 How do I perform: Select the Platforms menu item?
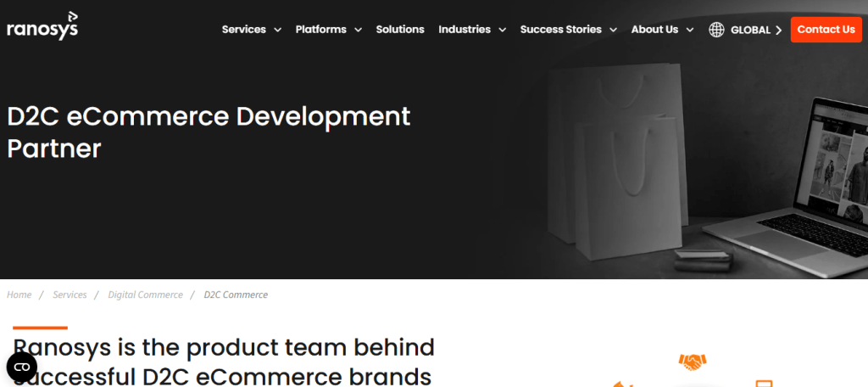[320, 29]
